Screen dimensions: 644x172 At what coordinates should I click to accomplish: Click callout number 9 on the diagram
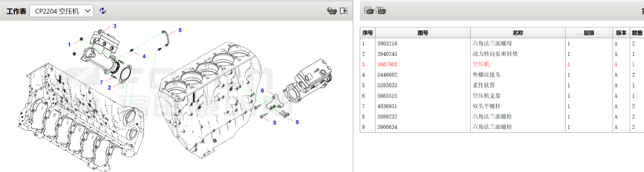(x=297, y=122)
